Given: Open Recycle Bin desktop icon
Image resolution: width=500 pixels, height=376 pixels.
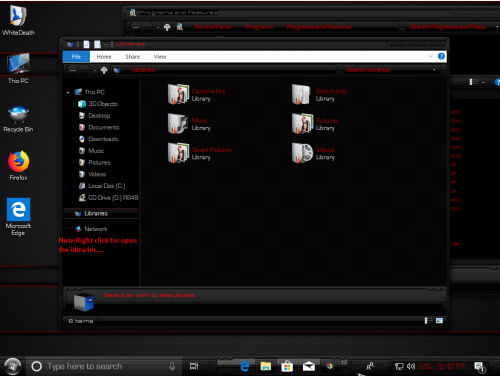Looking at the screenshot, I should click(18, 119).
